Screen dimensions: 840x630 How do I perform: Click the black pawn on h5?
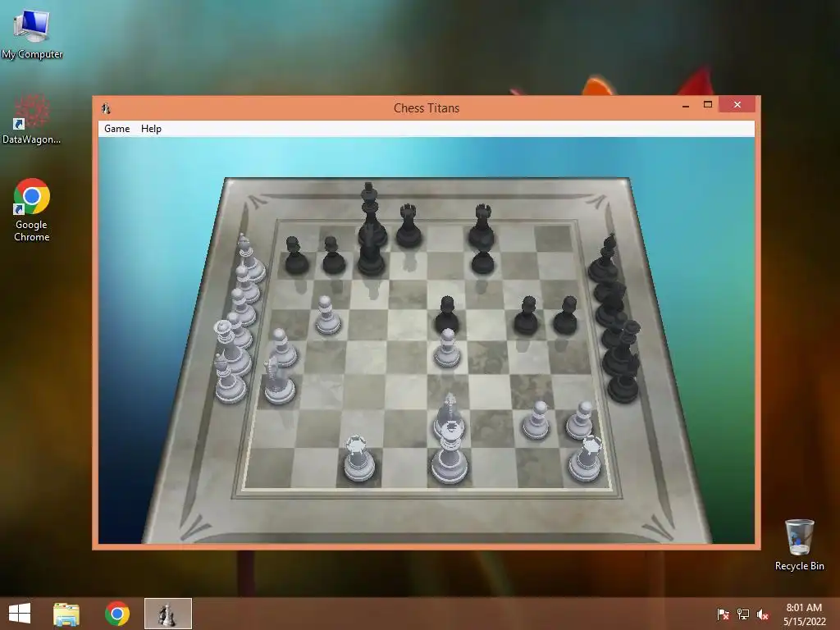pyautogui.click(x=566, y=316)
